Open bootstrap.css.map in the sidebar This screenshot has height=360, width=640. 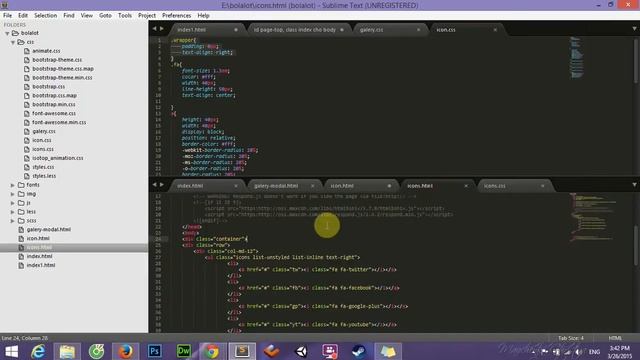pyautogui.click(x=54, y=96)
